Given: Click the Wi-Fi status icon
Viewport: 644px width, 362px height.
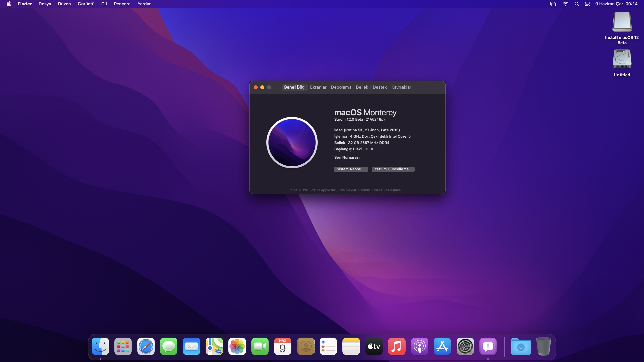Looking at the screenshot, I should (x=566, y=4).
